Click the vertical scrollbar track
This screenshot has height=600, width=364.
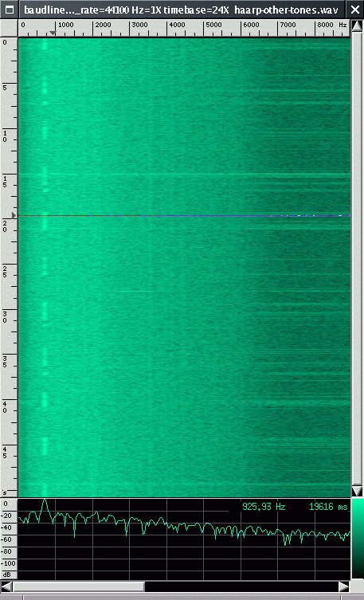[357, 258]
